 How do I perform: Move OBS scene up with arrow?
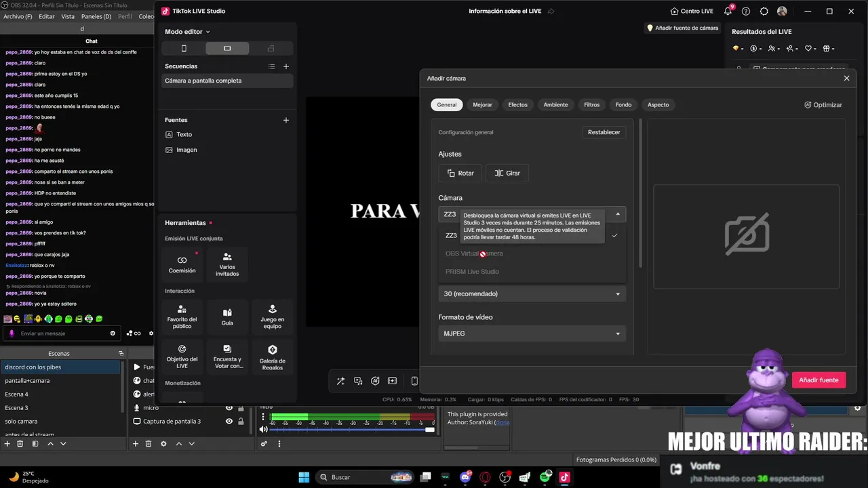50,443
